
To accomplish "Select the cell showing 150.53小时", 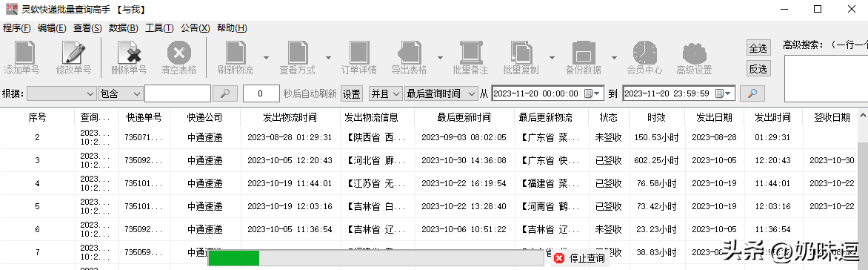I will point(656,137).
